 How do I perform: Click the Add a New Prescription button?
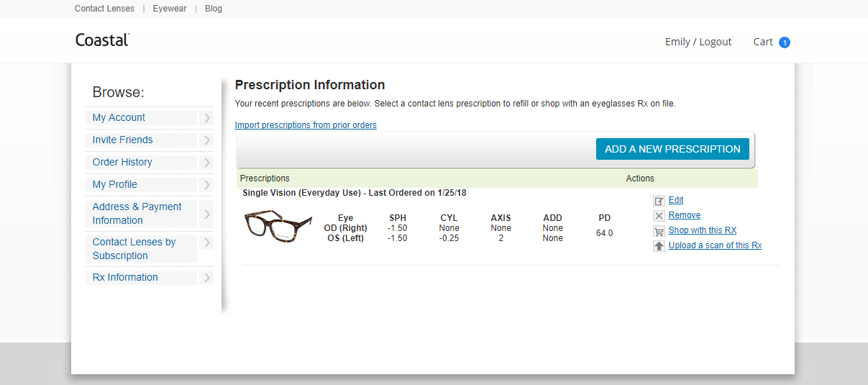click(672, 149)
